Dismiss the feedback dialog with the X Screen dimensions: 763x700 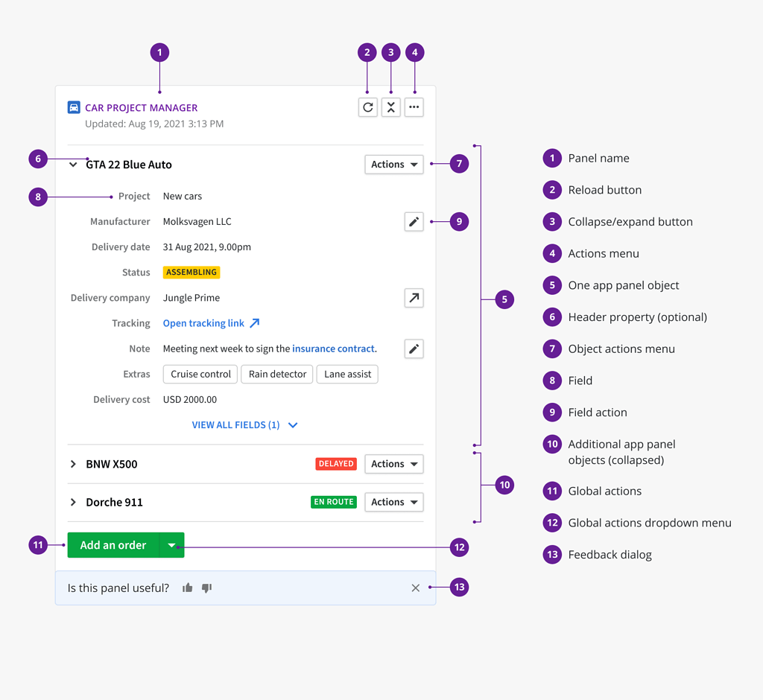click(415, 588)
